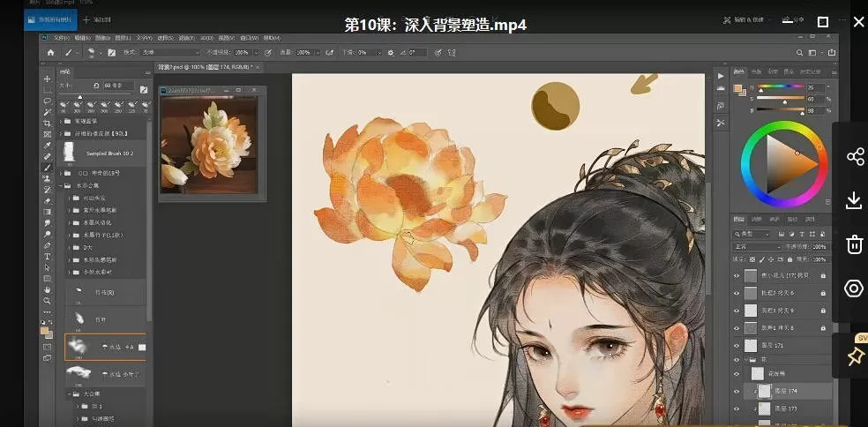The image size is (868, 427).
Task: Open smoothing options gear icon
Action: click(x=391, y=53)
